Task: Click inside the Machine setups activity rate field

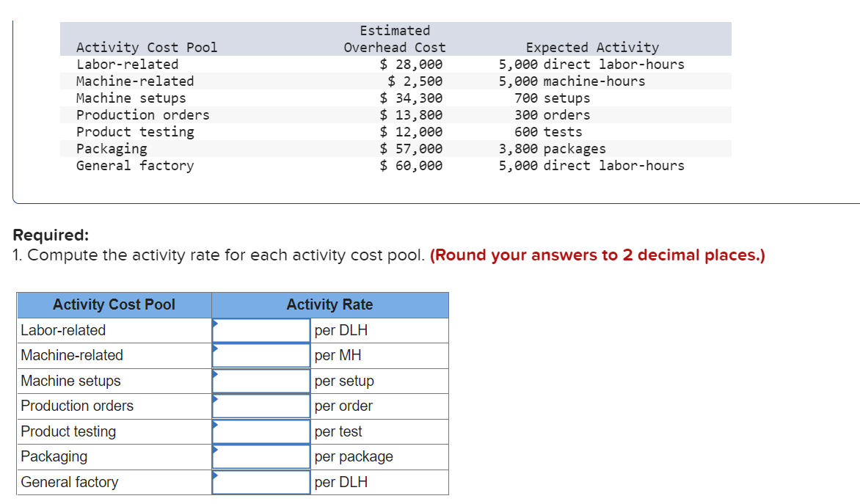Action: coord(261,381)
